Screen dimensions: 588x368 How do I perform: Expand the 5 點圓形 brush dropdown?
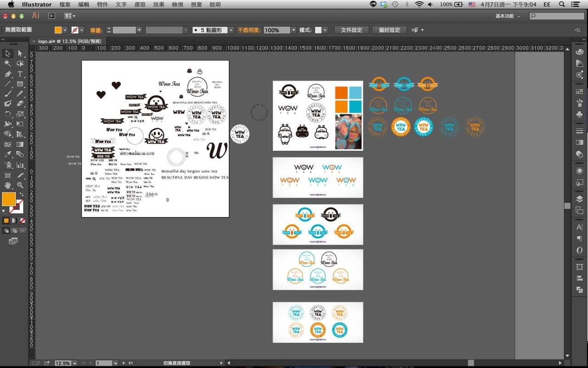coord(231,30)
